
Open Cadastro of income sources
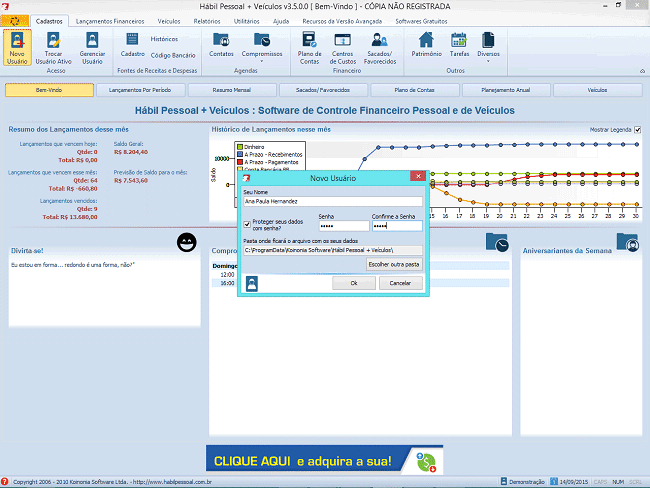(133, 45)
